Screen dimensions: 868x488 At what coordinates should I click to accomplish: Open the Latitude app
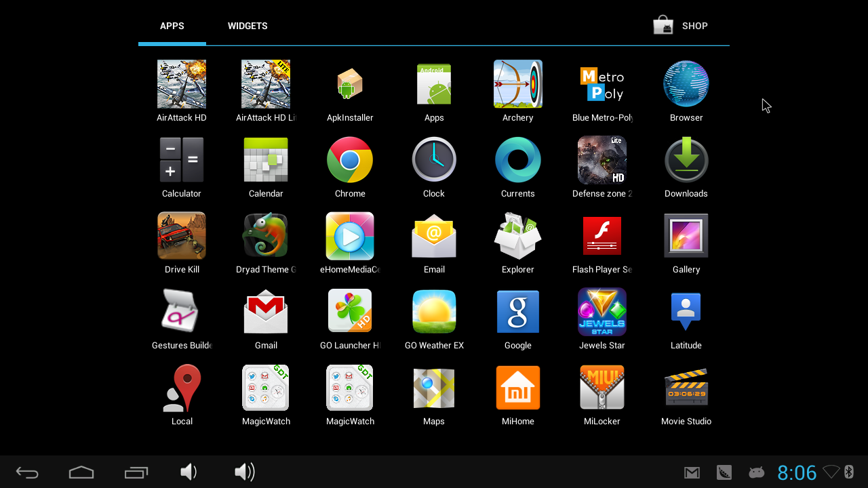point(686,312)
